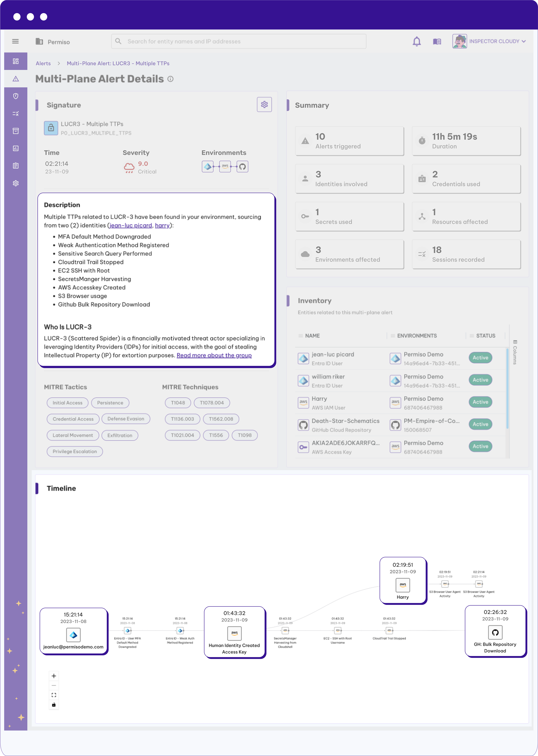Open the Columns side panel in Inventory
The image size is (538, 756).
click(515, 352)
